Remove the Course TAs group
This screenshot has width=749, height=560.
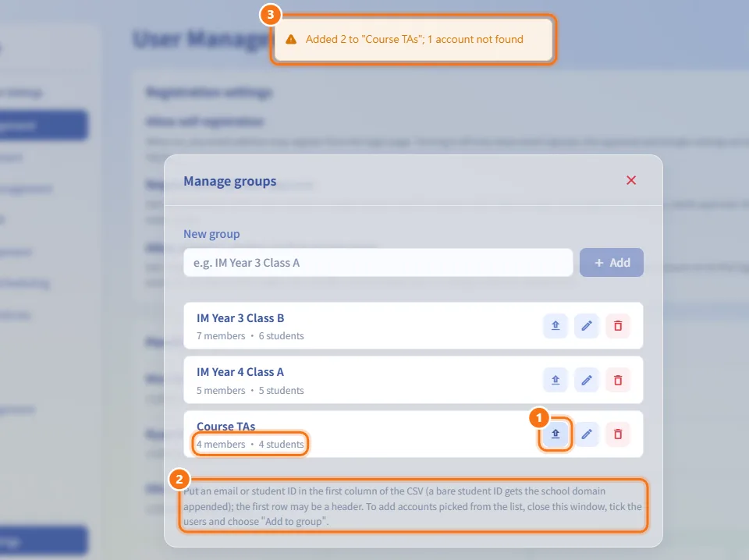point(618,434)
